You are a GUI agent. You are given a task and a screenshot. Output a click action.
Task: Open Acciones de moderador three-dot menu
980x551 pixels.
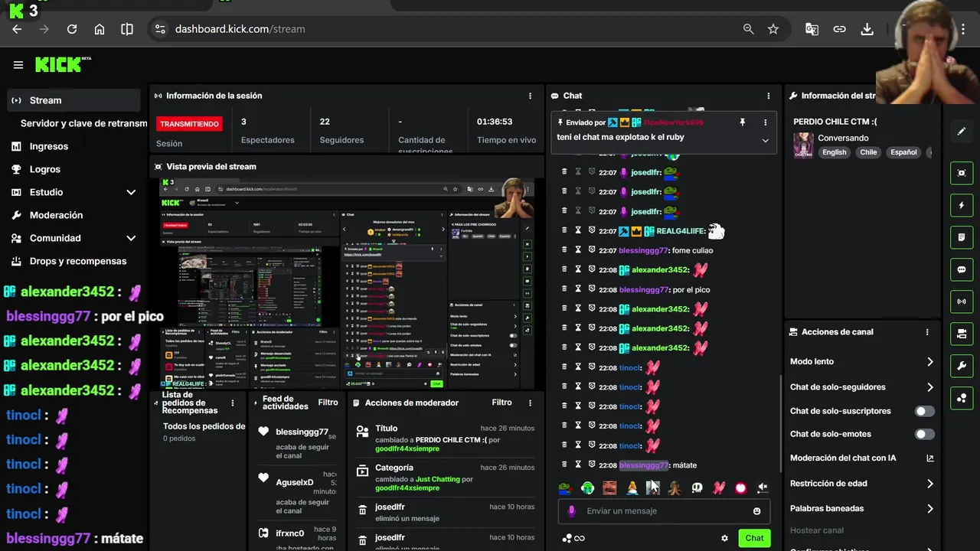coord(530,403)
